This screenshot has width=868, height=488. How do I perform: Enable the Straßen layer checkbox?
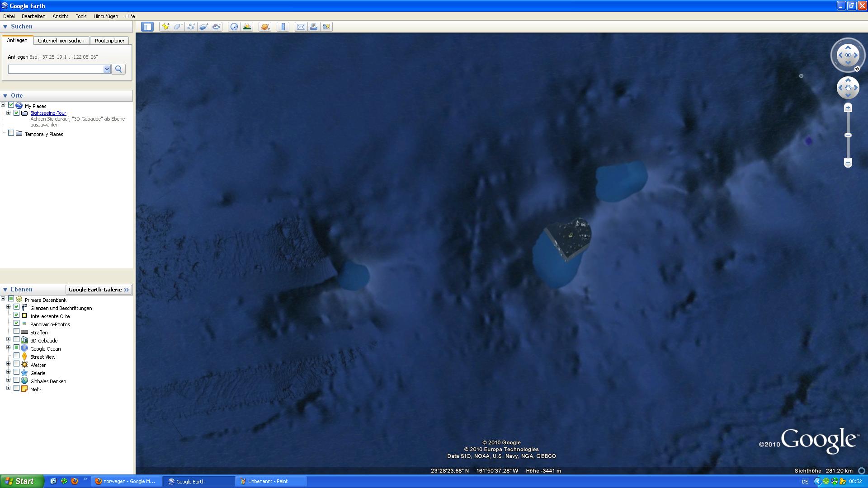(17, 332)
